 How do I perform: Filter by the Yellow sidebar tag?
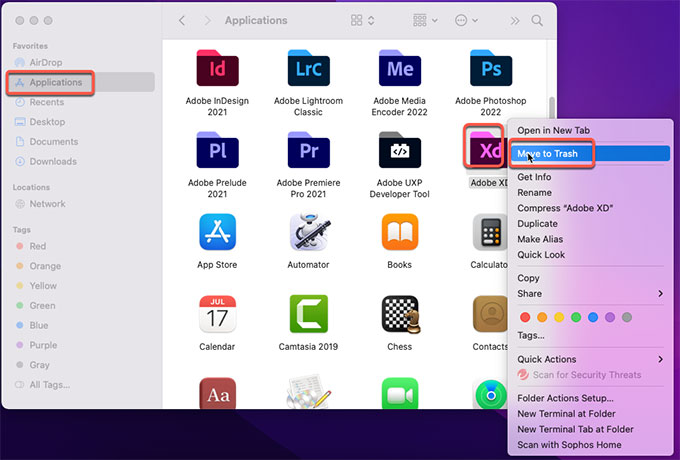[x=36, y=286]
